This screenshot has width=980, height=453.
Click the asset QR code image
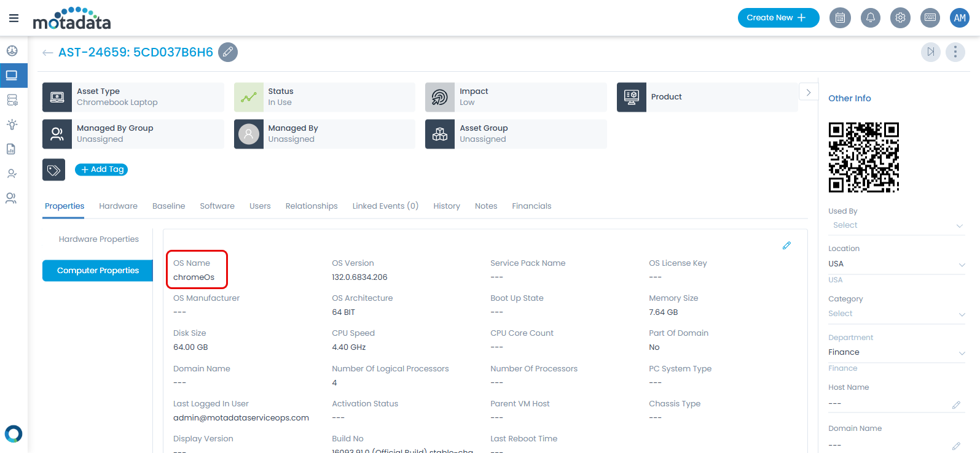point(863,157)
